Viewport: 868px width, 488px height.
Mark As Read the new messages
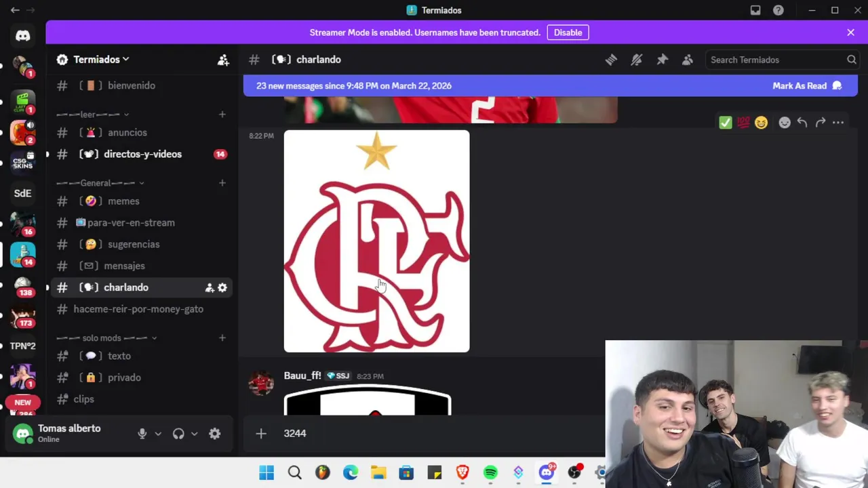point(807,85)
